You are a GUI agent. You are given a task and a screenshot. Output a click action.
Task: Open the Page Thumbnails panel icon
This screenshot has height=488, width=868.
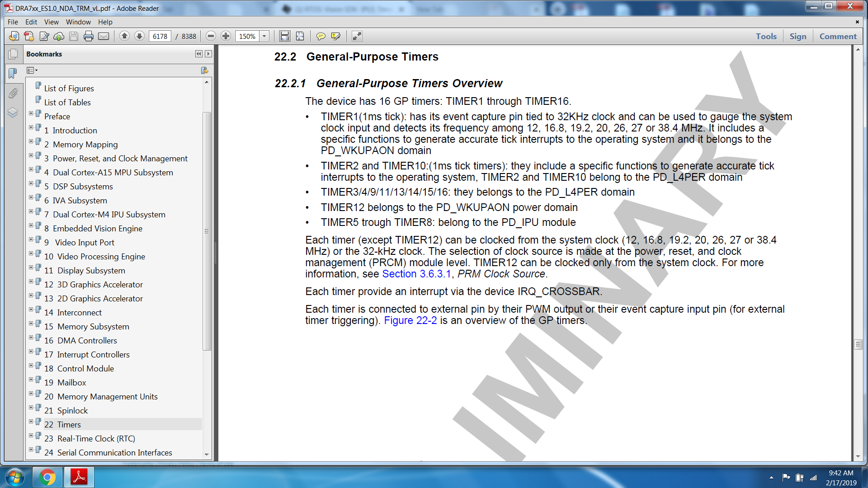[x=13, y=54]
